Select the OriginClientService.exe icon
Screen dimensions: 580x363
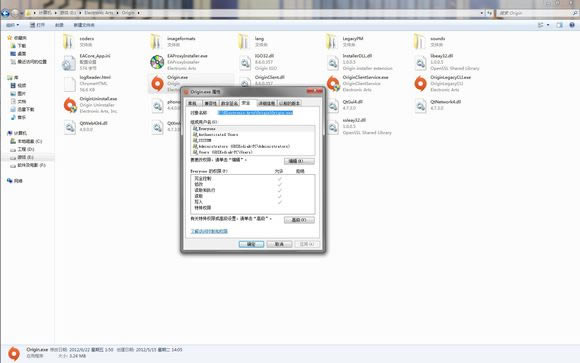click(x=333, y=84)
